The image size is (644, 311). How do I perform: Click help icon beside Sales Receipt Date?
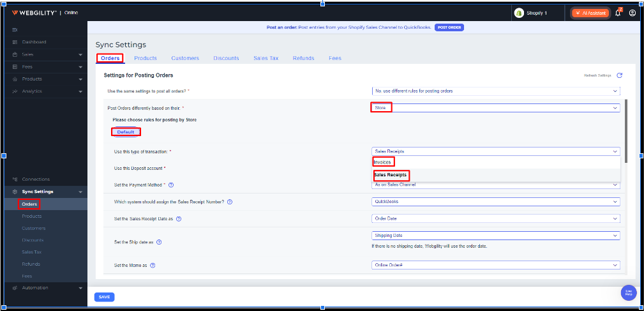(x=179, y=218)
